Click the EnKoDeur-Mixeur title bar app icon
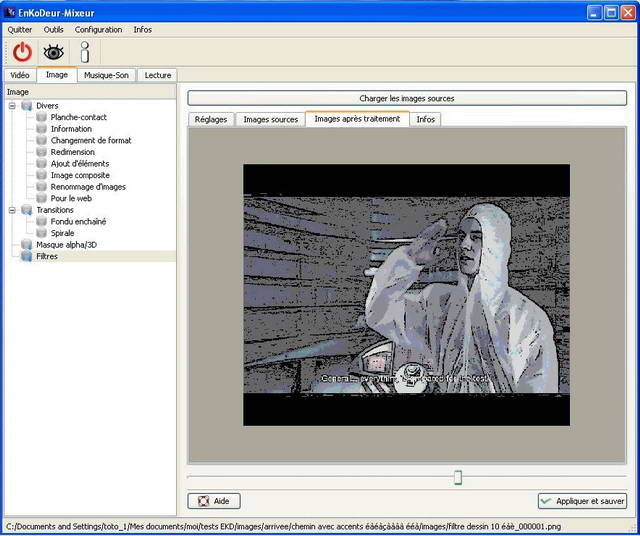 point(10,12)
